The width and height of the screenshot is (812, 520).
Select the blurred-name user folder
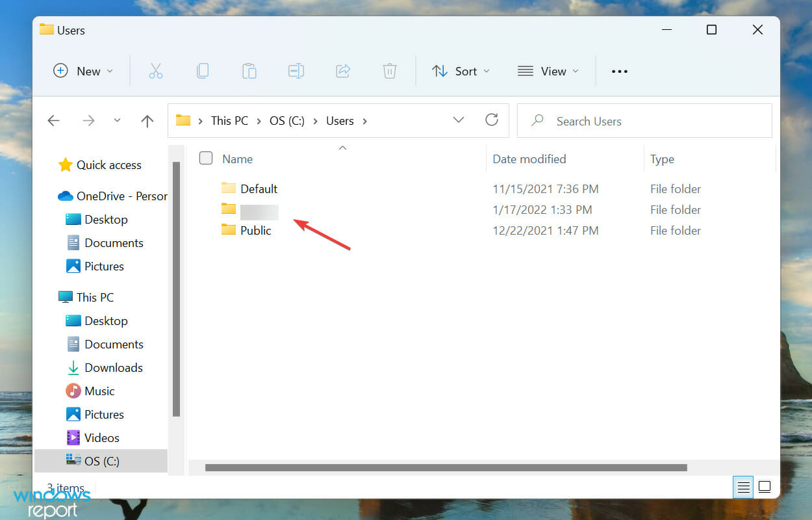coord(249,209)
